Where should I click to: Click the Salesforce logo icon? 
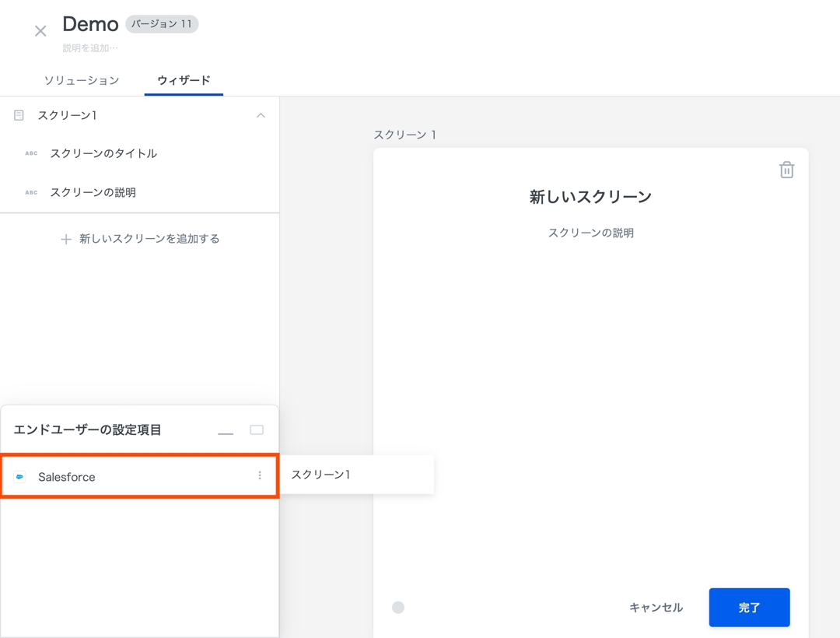pos(20,477)
